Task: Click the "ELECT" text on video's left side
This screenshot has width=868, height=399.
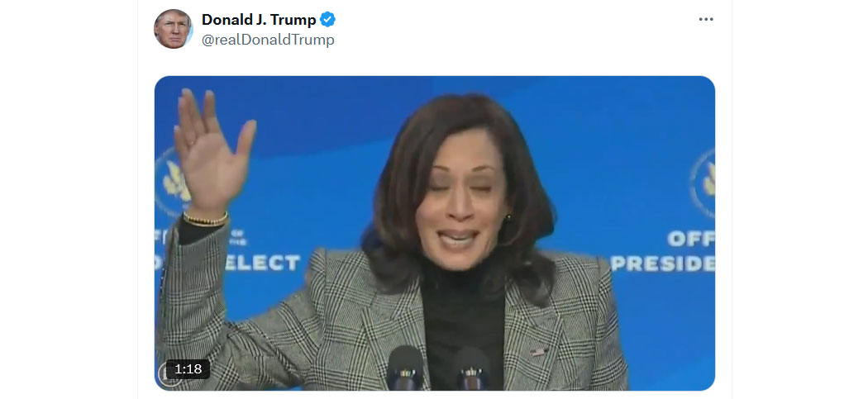Action: click(262, 263)
